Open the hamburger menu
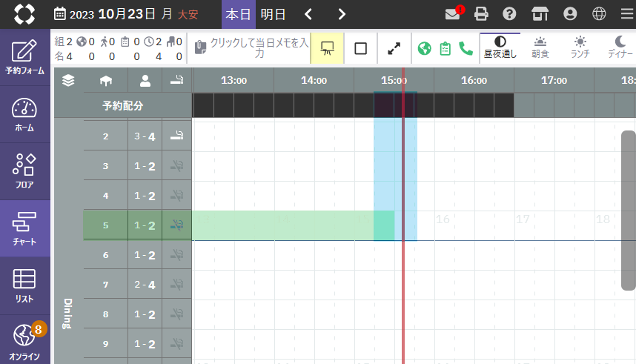Image resolution: width=636 pixels, height=364 pixels. 626,14
